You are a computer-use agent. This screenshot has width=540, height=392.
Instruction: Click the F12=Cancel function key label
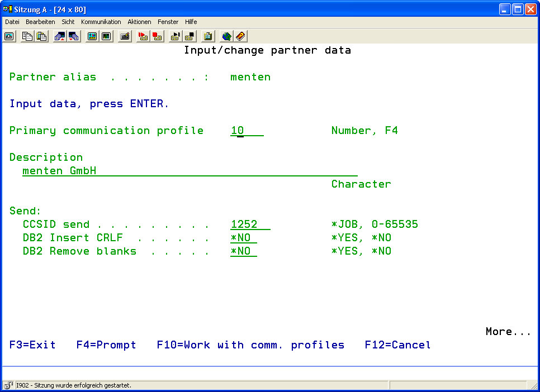click(397, 345)
